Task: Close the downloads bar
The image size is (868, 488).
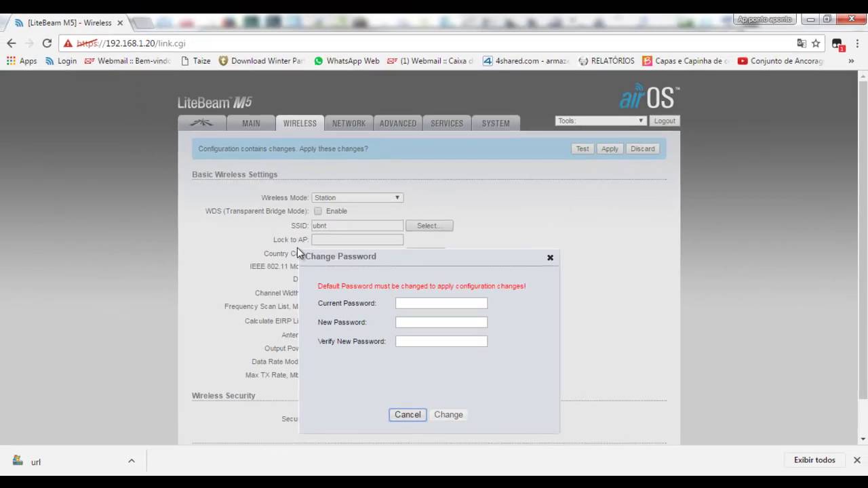Action: tap(857, 460)
